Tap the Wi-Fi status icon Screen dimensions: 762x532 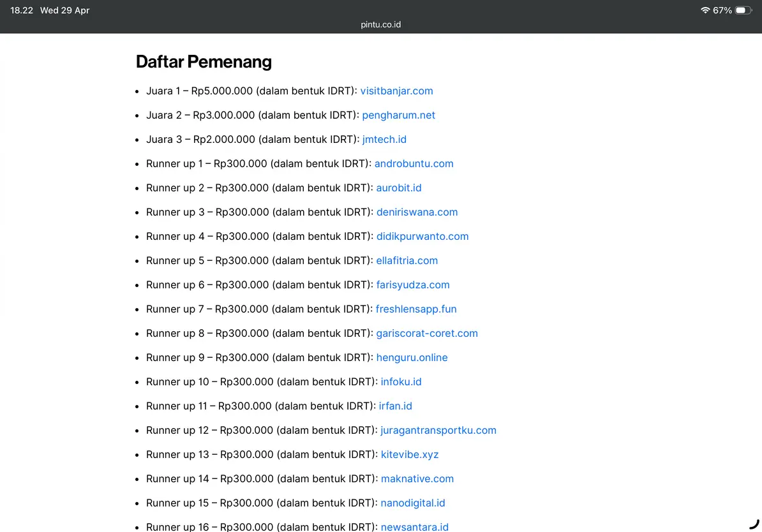[x=705, y=10]
